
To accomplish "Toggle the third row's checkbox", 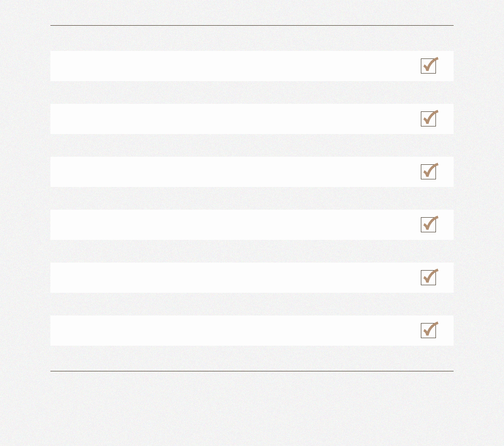I will [x=428, y=172].
